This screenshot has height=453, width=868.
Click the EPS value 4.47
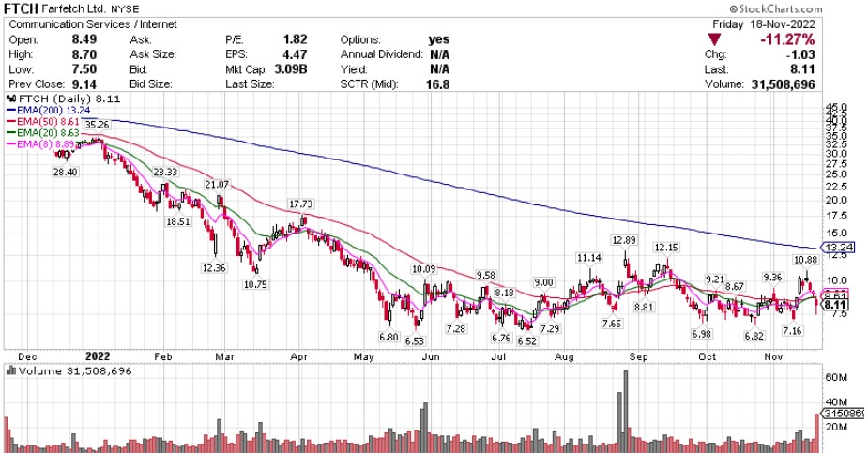(x=295, y=54)
